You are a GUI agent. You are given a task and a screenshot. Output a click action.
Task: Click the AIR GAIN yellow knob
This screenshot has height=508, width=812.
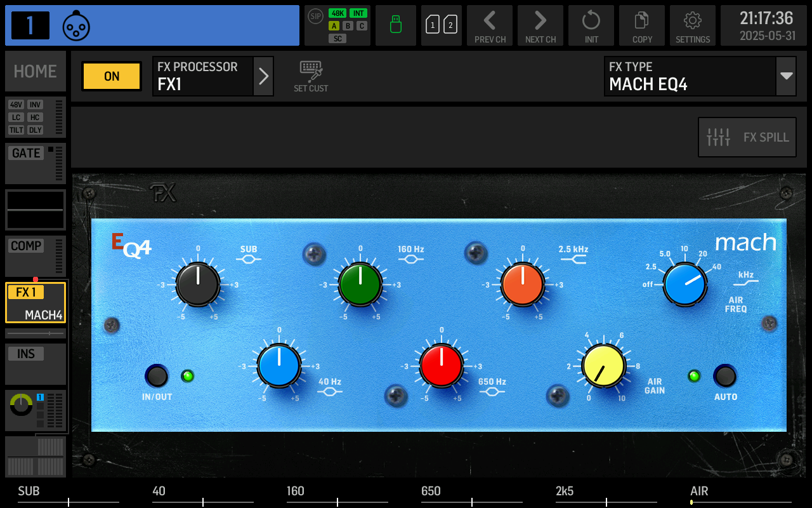click(x=603, y=366)
